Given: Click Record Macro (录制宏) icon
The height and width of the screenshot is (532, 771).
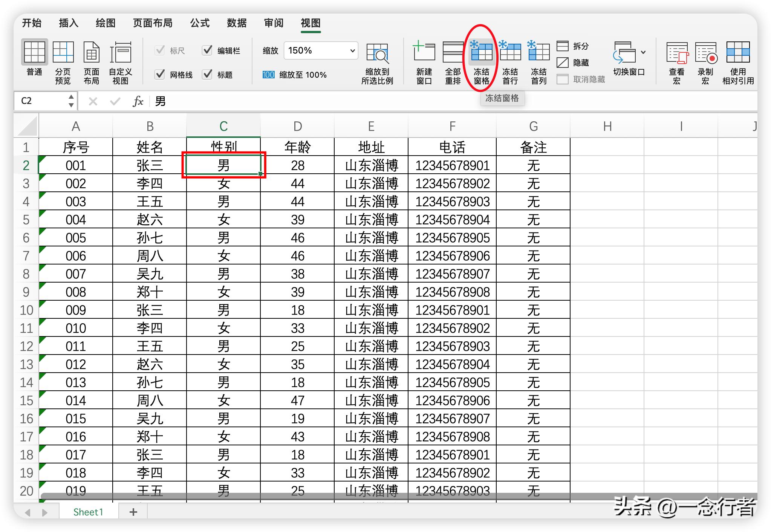Looking at the screenshot, I should click(x=705, y=53).
